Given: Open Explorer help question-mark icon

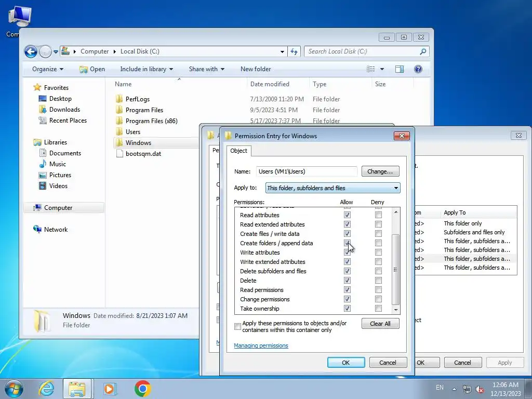Looking at the screenshot, I should click(x=418, y=69).
